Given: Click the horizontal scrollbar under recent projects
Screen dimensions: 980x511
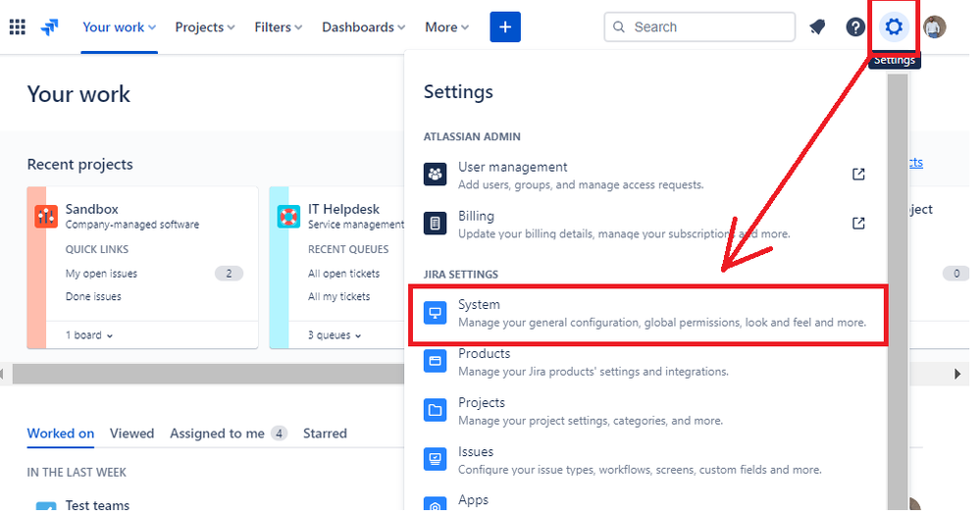Looking at the screenshot, I should pyautogui.click(x=209, y=375).
